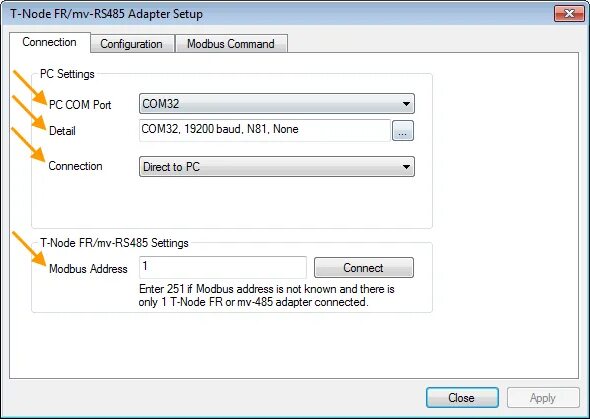The height and width of the screenshot is (419, 590).
Task: Open the PC COM Port dropdown arrow
Action: coord(406,104)
